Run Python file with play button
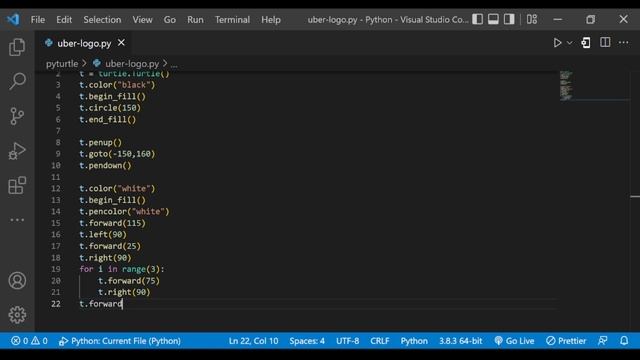Image resolution: width=640 pixels, height=360 pixels. click(557, 42)
